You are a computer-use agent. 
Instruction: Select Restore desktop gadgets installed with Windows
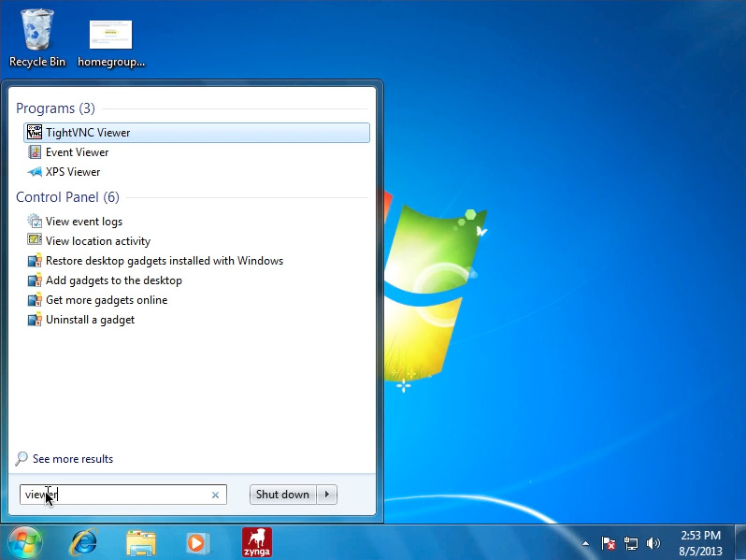point(165,261)
